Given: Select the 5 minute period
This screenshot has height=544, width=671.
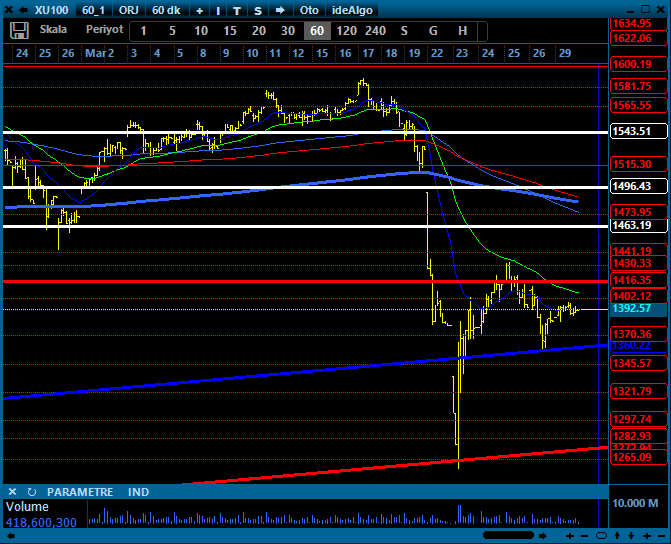Looking at the screenshot, I should click(x=172, y=31).
